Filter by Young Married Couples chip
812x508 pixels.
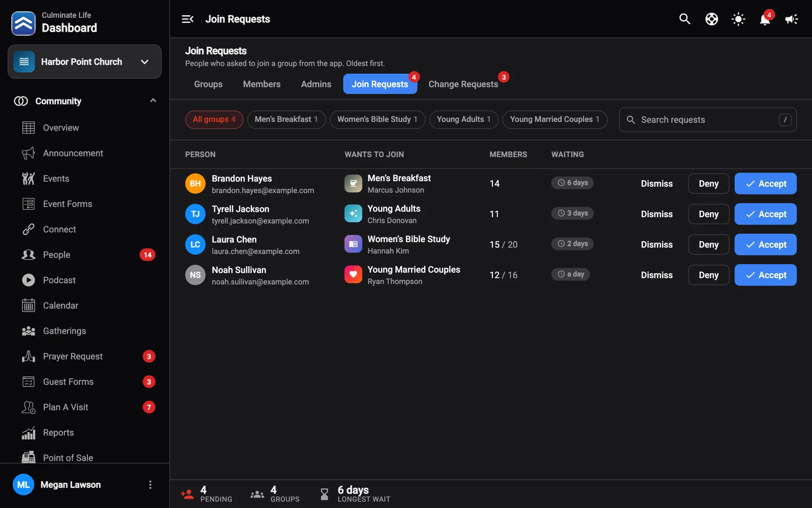554,119
